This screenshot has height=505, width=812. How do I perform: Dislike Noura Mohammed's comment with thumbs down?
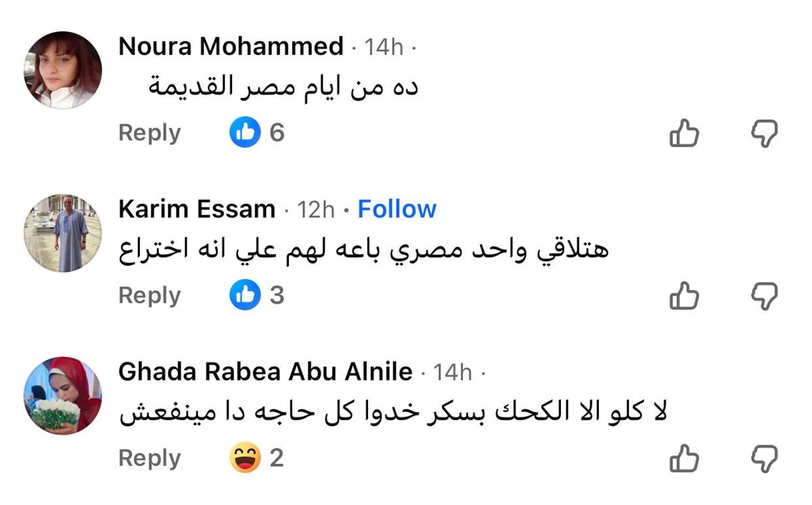tap(765, 133)
